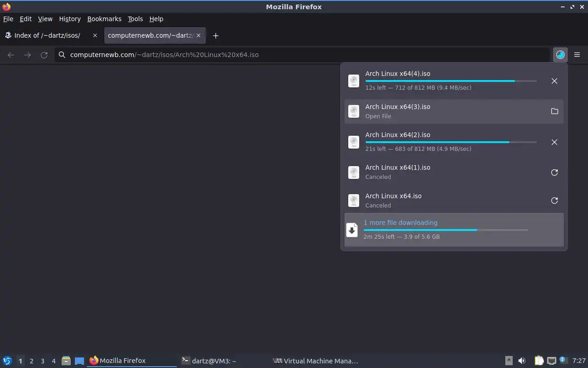Toggle the Downloads toolbar button
Screen dimensions: 588x368
[x=560, y=55]
